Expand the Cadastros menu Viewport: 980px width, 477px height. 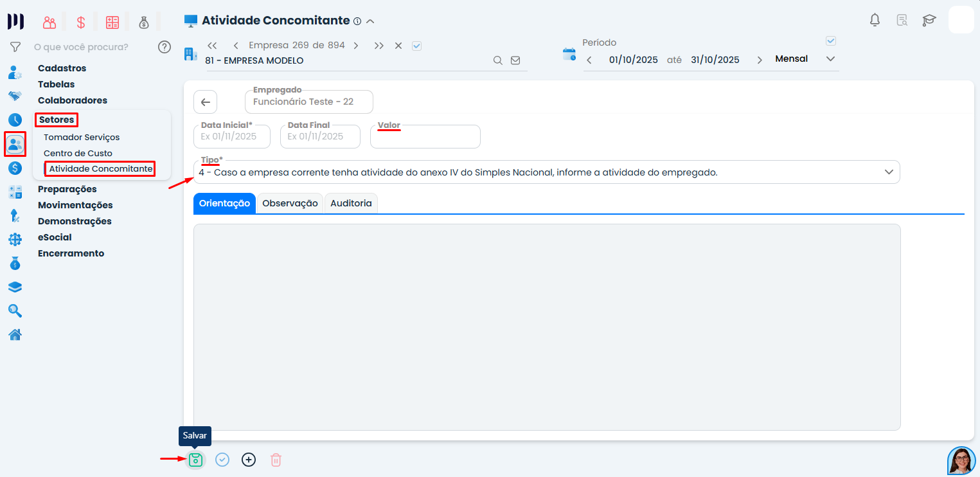pyautogui.click(x=62, y=68)
